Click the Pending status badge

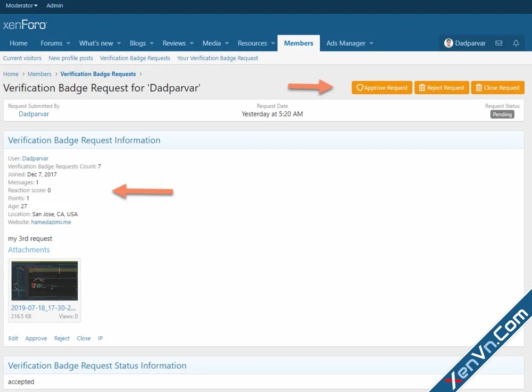[x=502, y=114]
